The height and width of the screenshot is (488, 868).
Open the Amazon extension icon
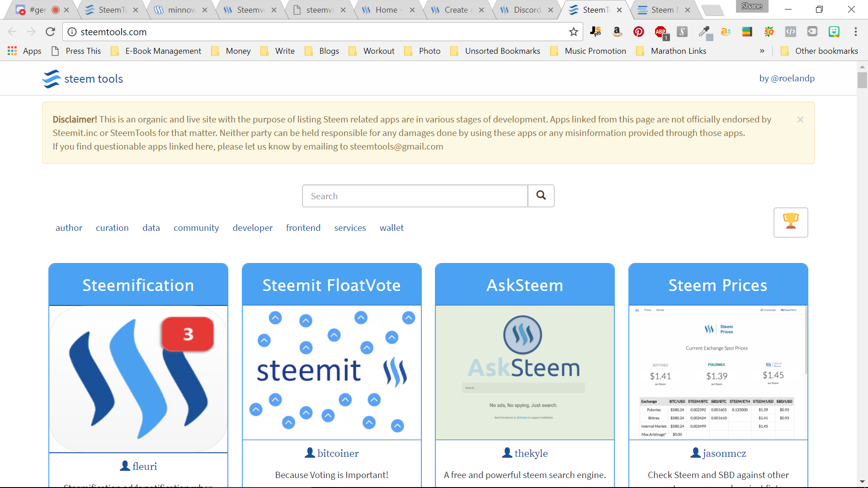(617, 32)
